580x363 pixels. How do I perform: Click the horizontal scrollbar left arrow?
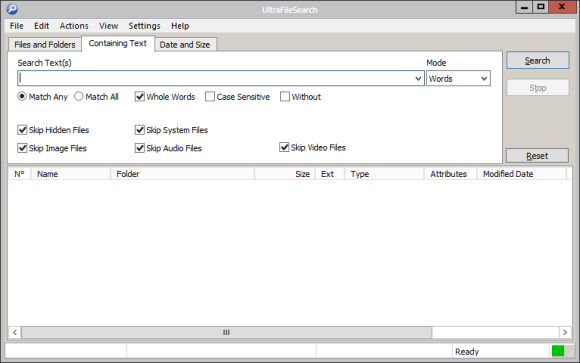15,332
